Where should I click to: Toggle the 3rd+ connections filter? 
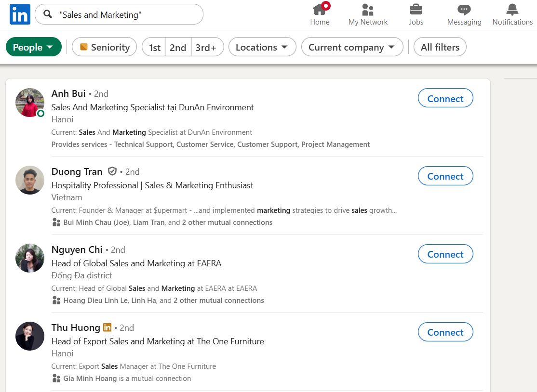(206, 47)
